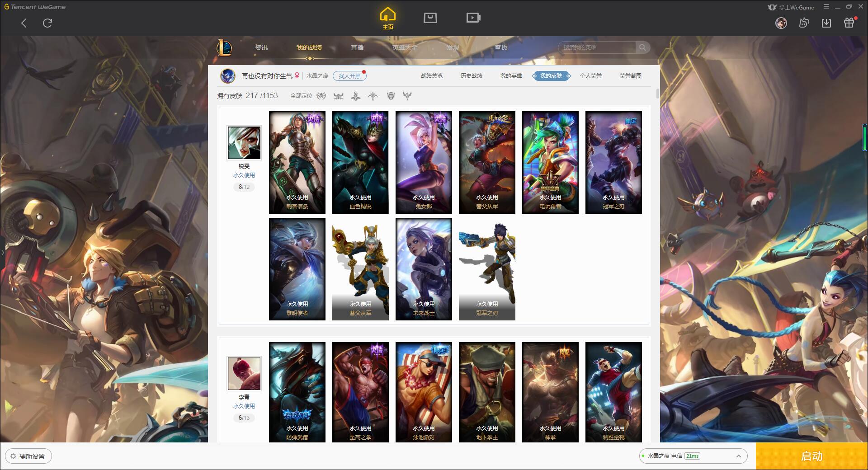Screen dimensions: 868x470
Task: Click player name 再也没有对你生气
Action: (x=267, y=76)
